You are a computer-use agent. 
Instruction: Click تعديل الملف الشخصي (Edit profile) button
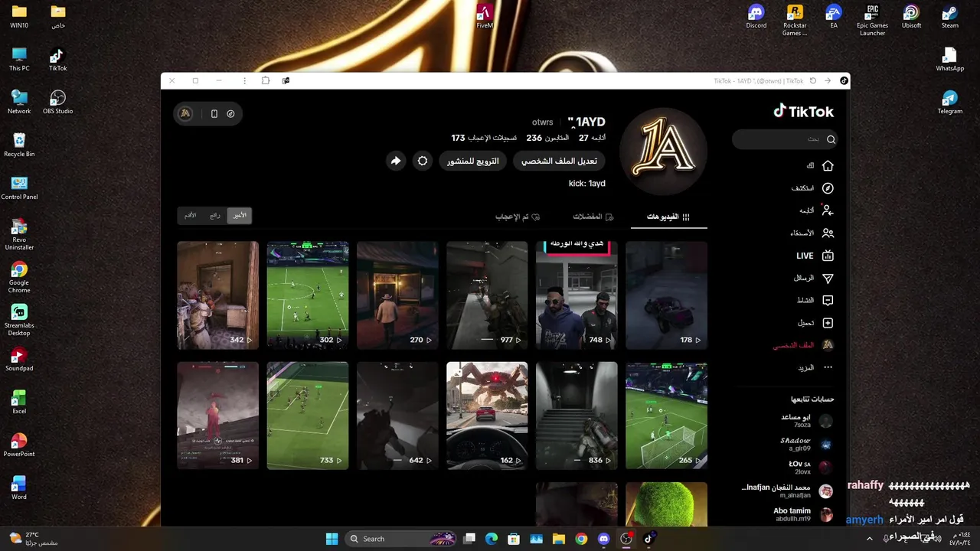point(559,161)
